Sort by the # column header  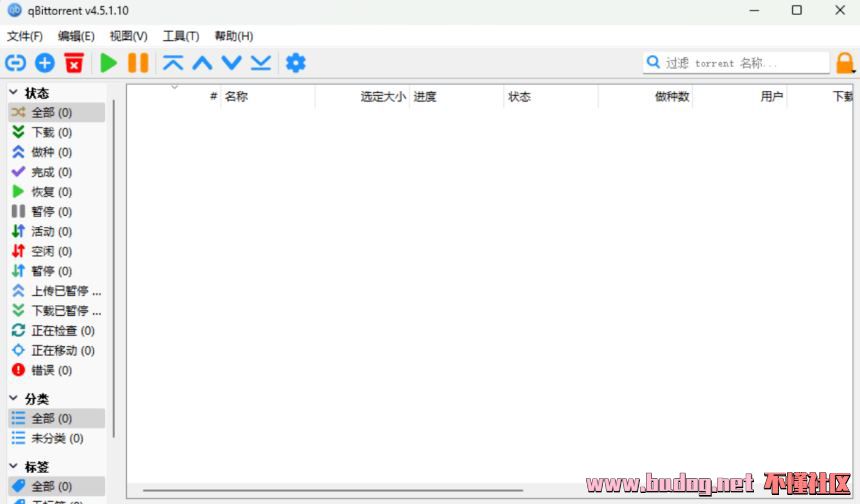click(x=174, y=97)
